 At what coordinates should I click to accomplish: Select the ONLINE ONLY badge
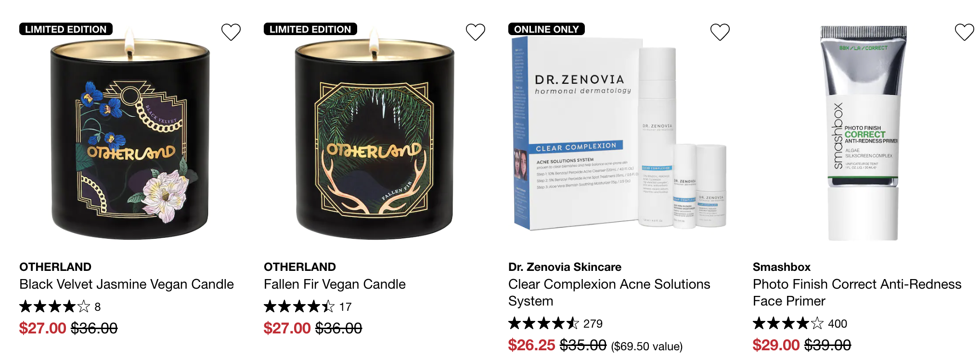[x=546, y=29]
